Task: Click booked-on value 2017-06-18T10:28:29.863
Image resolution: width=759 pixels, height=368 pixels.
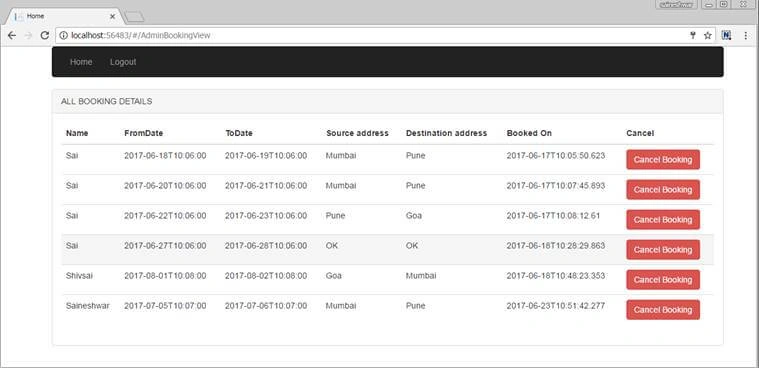Action: click(x=556, y=246)
